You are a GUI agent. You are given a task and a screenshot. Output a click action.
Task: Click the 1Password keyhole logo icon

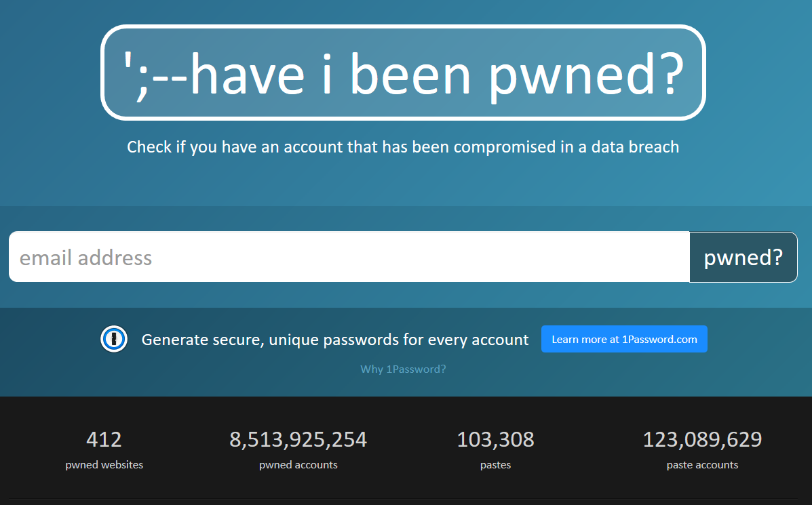pyautogui.click(x=114, y=340)
